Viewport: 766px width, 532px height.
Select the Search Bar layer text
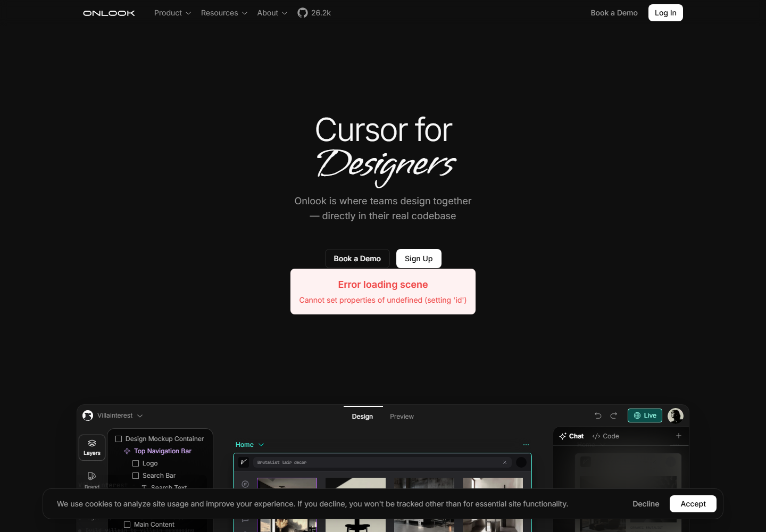coord(159,476)
